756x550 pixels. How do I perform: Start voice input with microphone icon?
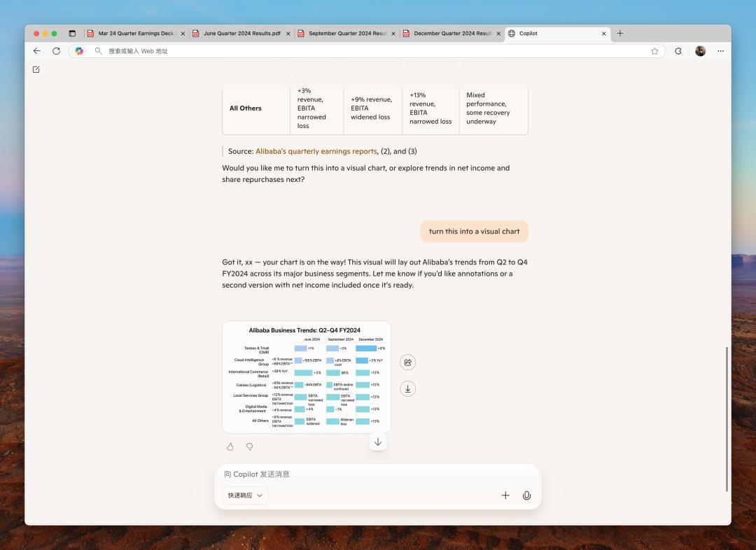[526, 495]
